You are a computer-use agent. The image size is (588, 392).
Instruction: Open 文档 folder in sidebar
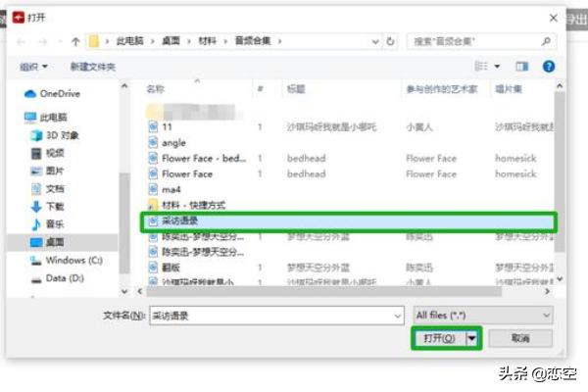pos(48,188)
